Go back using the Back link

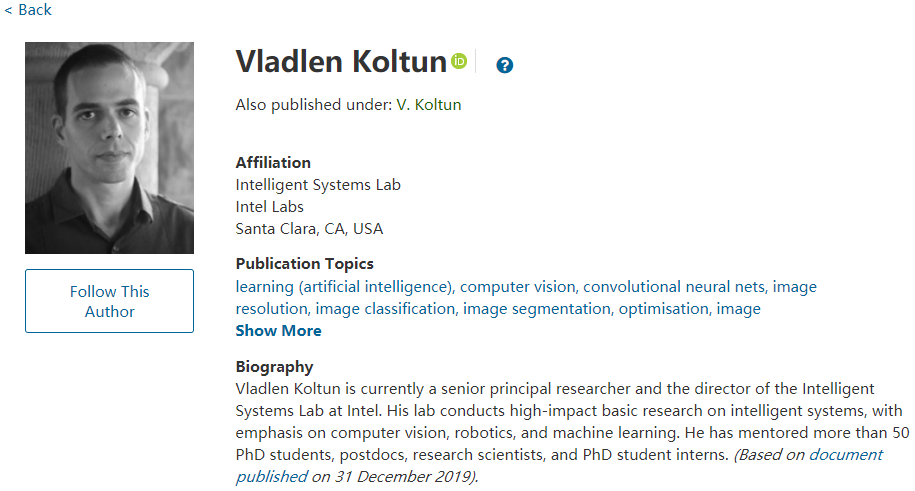tap(28, 10)
